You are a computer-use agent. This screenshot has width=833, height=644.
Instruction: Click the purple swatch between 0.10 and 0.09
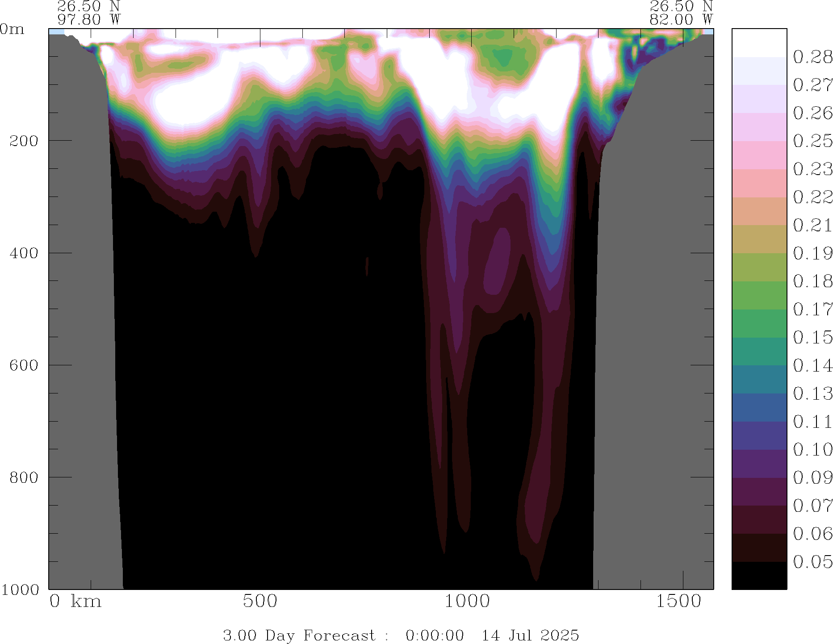click(x=759, y=464)
